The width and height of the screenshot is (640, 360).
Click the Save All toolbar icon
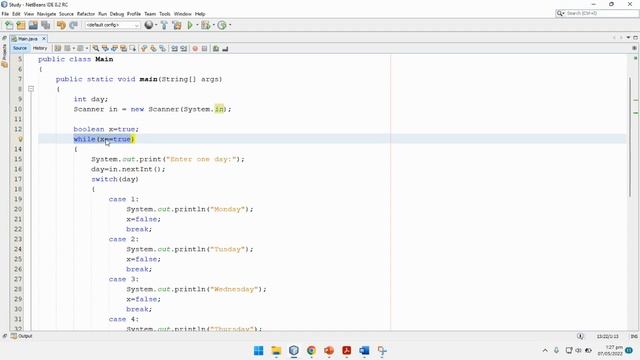[45, 25]
